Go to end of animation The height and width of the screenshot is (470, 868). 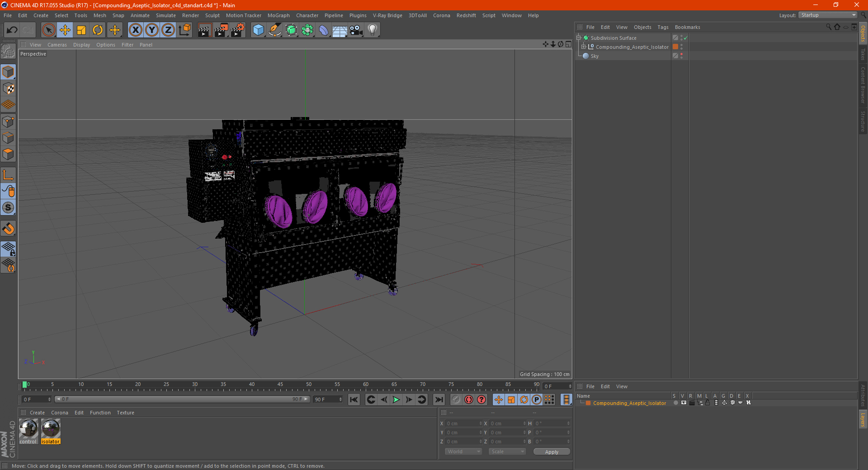click(x=439, y=399)
